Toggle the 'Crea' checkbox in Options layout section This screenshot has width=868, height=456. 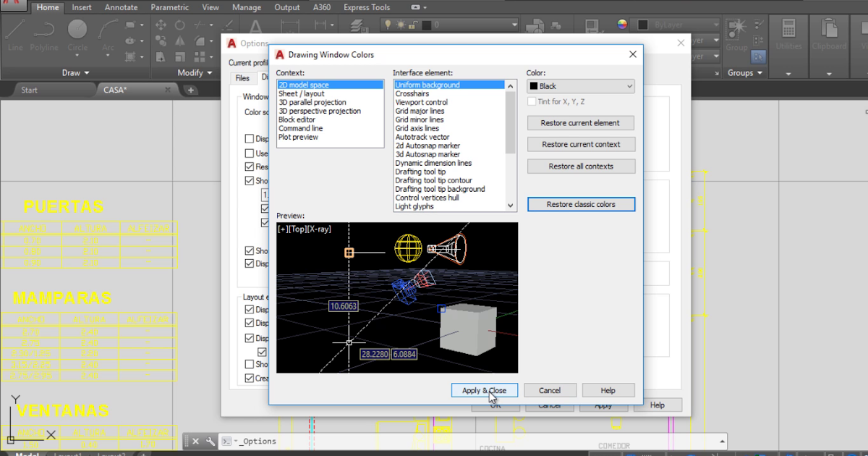point(250,378)
